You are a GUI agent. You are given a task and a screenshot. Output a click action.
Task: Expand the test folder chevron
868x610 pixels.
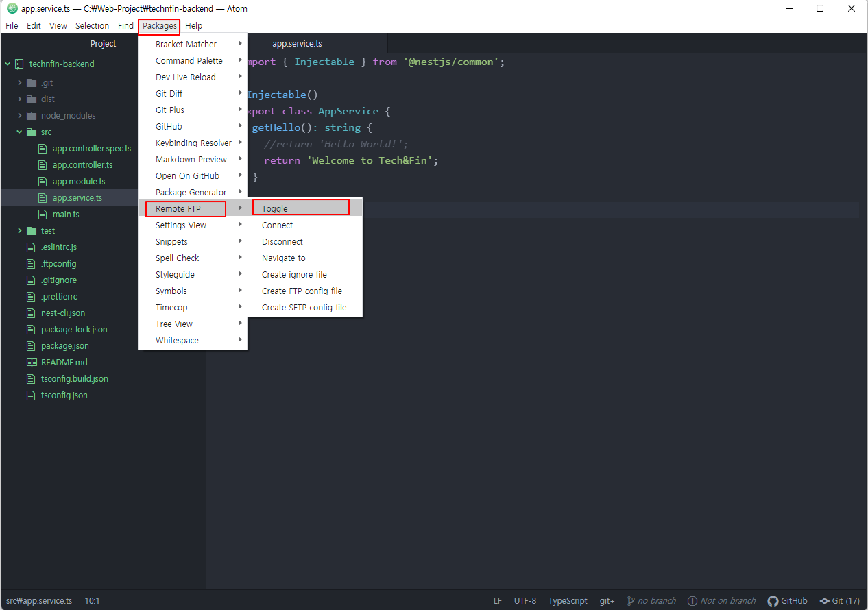20,231
